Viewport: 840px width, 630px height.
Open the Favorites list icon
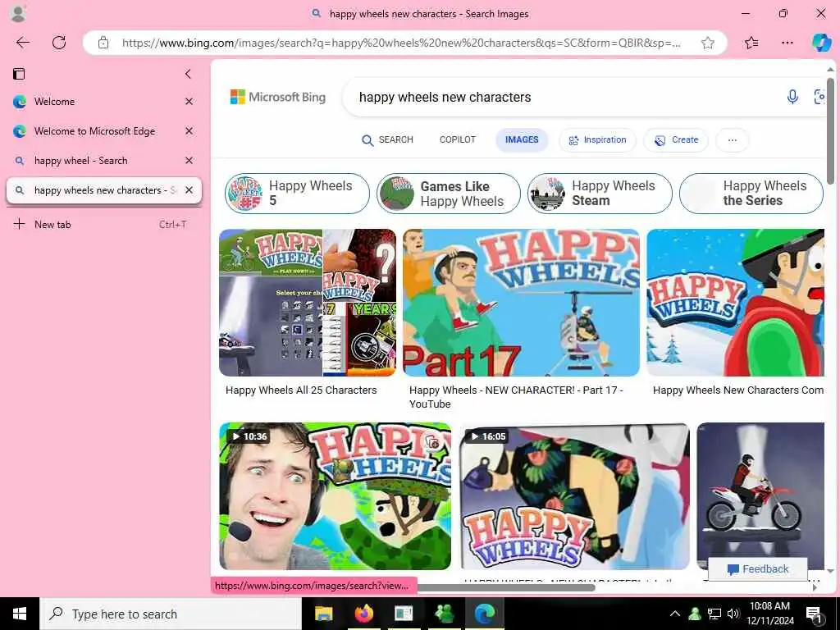[751, 43]
